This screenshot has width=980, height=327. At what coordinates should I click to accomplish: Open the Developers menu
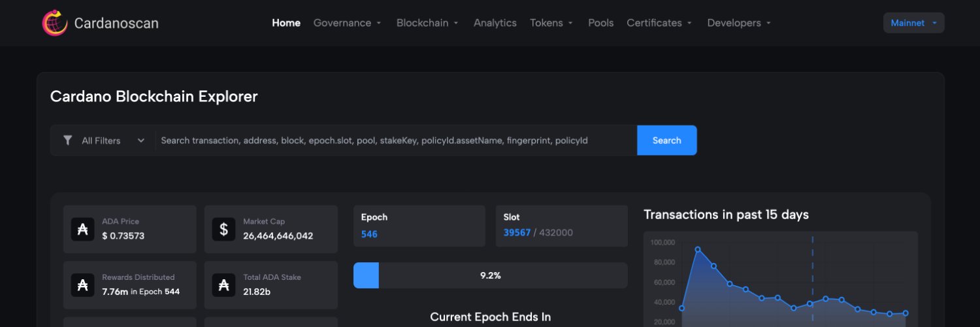pyautogui.click(x=739, y=23)
